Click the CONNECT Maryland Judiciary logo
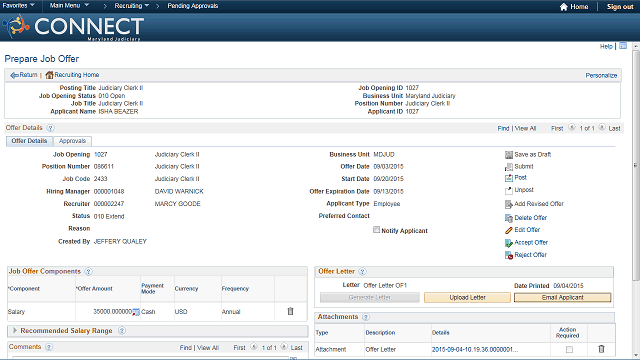The image size is (640, 360). point(73,27)
